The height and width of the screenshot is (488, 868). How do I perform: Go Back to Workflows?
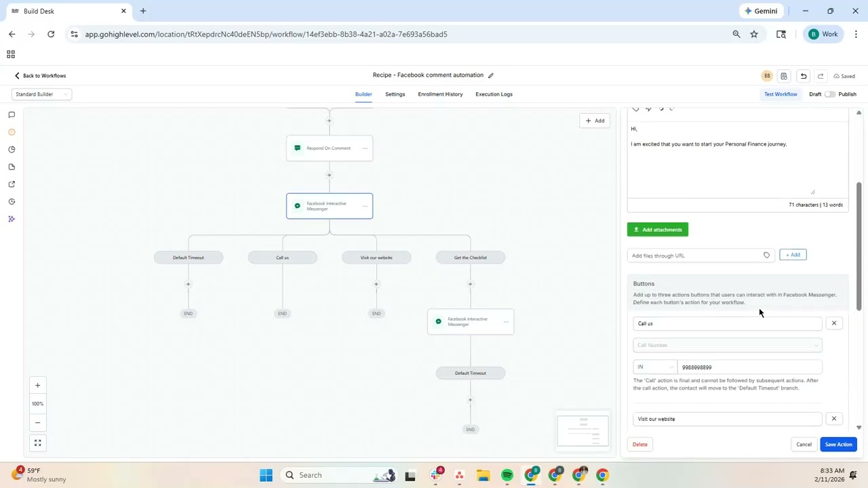tap(40, 76)
